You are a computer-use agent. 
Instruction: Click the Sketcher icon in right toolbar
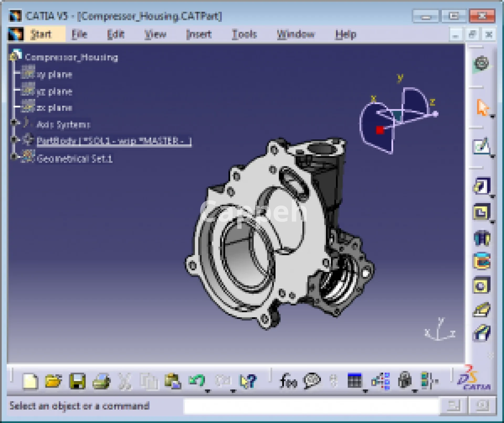click(x=481, y=146)
